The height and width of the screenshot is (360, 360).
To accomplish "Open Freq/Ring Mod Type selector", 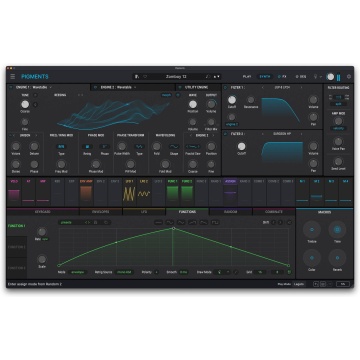I will point(61,146).
